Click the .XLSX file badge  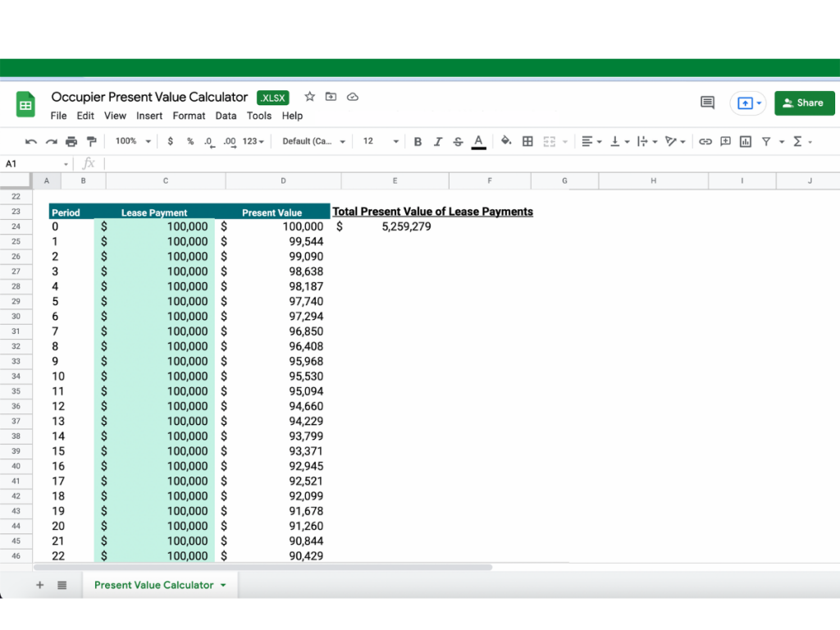pos(273,98)
